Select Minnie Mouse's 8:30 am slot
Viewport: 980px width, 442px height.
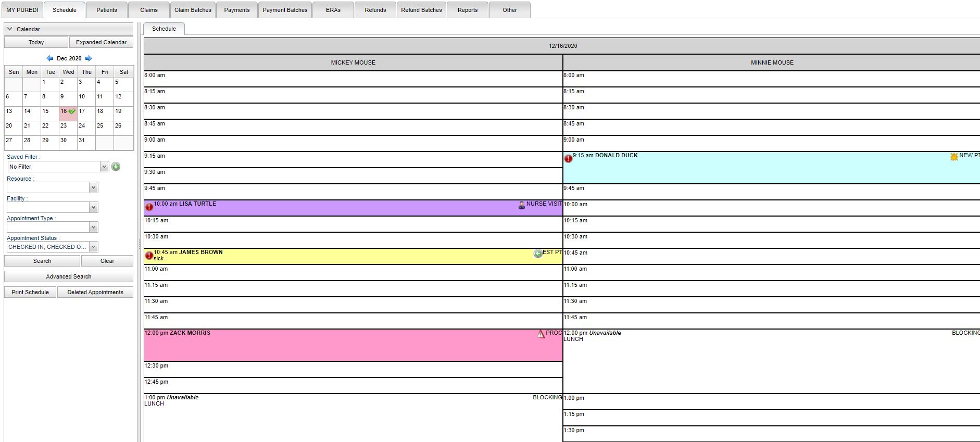pyautogui.click(x=771, y=111)
